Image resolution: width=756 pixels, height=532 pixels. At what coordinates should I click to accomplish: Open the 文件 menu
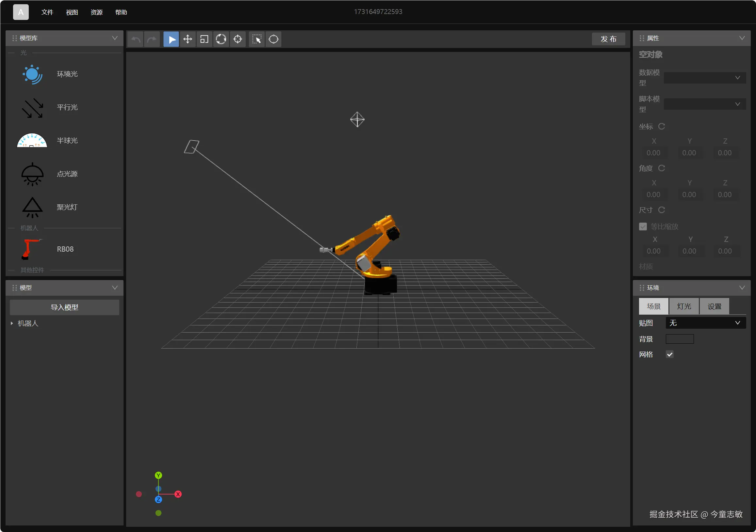coord(47,12)
